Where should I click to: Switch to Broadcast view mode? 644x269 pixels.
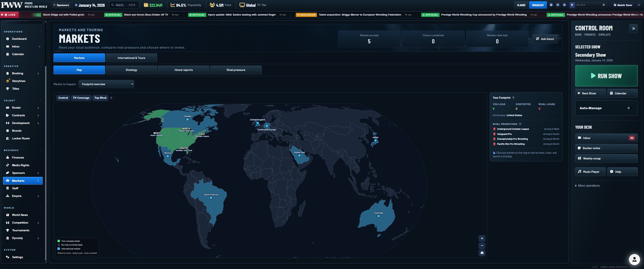point(538,5)
